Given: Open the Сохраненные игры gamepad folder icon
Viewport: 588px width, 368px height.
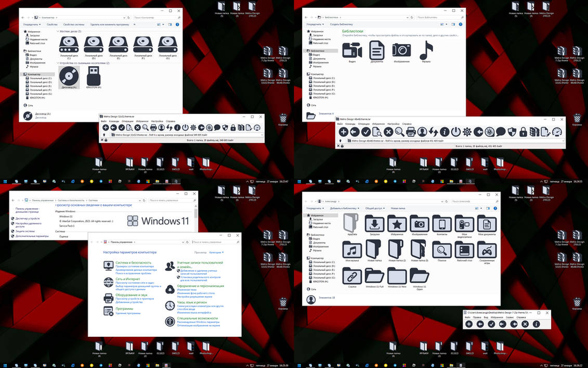Looking at the screenshot, I should pos(487,250).
